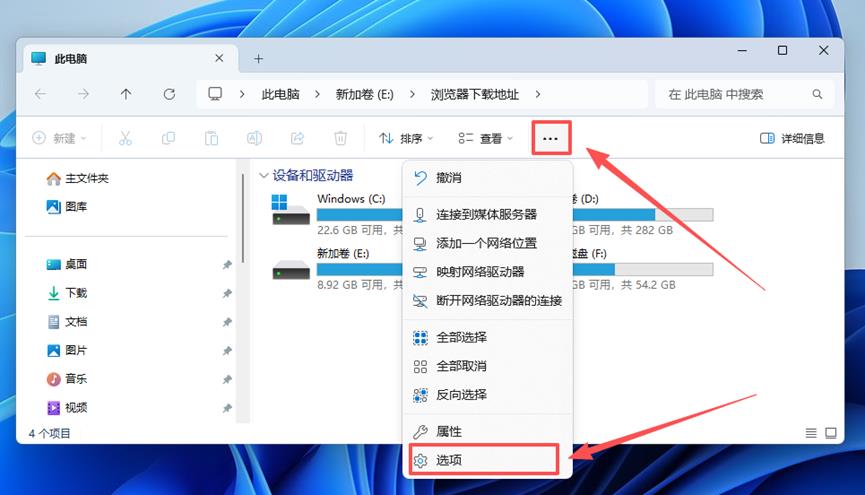Click the monitor icon in address bar
Screen dimensions: 865x495
click(215, 94)
